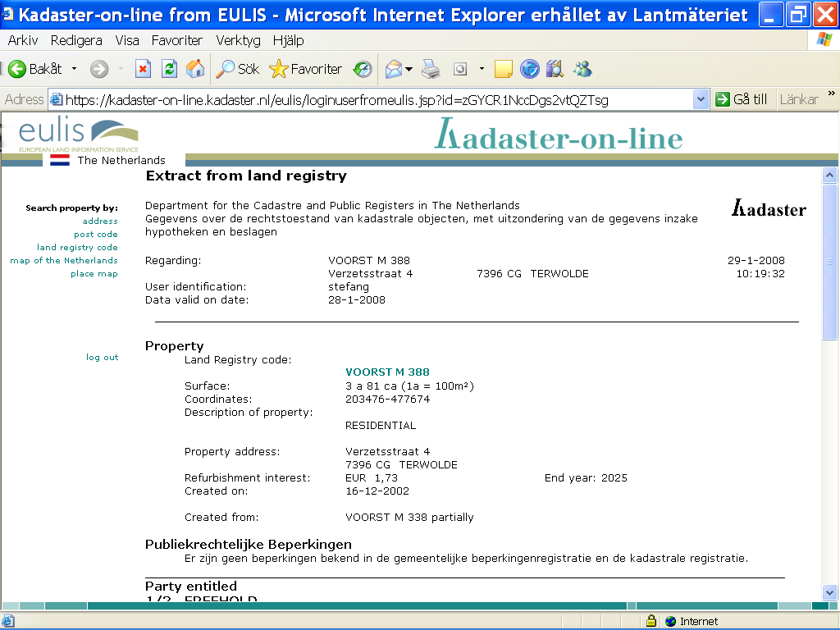Click the page scrollbar up arrow

pos(830,176)
